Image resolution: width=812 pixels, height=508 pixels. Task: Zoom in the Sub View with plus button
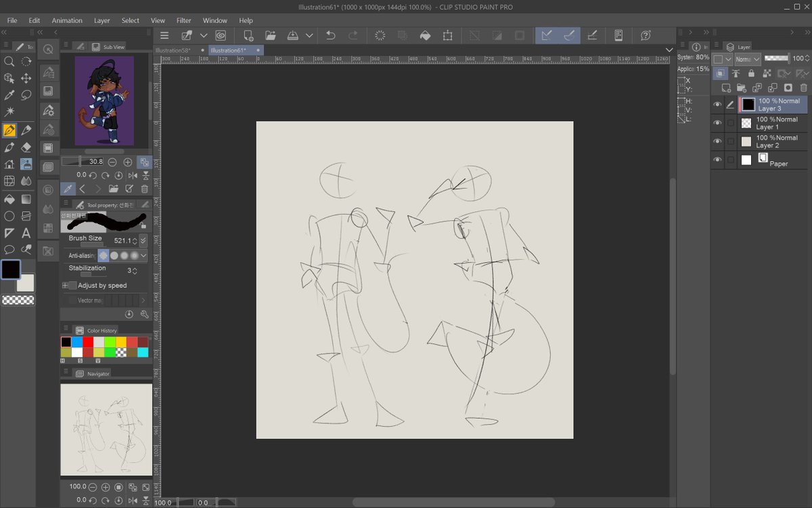[128, 162]
